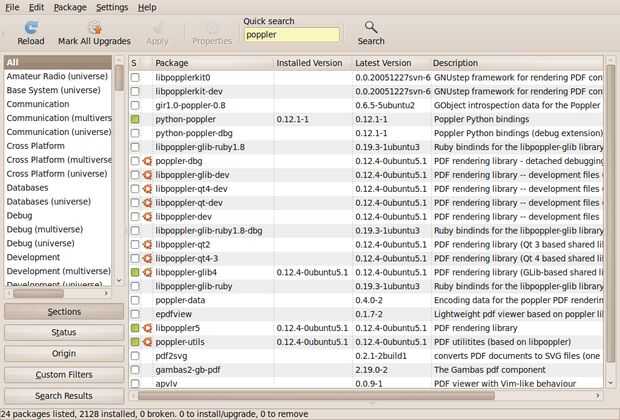This screenshot has width=620, height=420.
Task: Sort by the Installed Version column header
Action: tap(312, 63)
